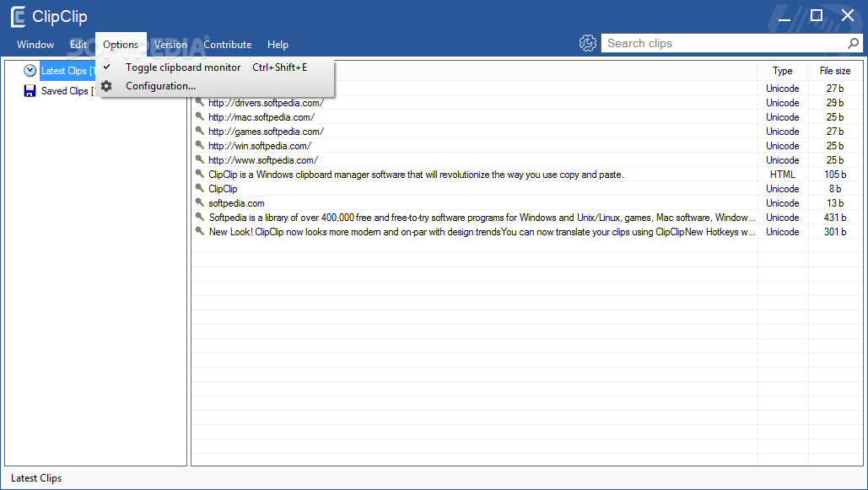Click the floppy disk icon next to Saved Clips
Image resolution: width=868 pixels, height=490 pixels.
[x=30, y=91]
